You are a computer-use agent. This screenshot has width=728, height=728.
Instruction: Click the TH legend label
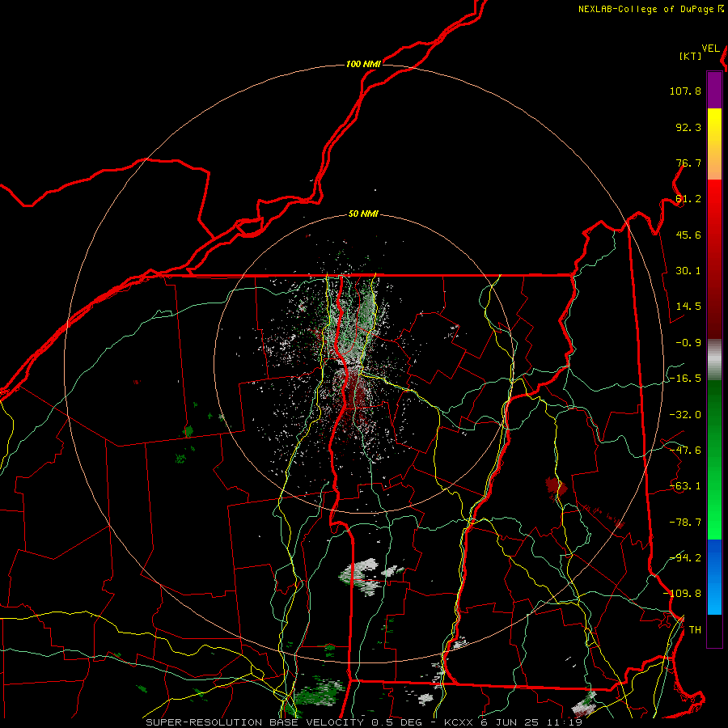(695, 630)
